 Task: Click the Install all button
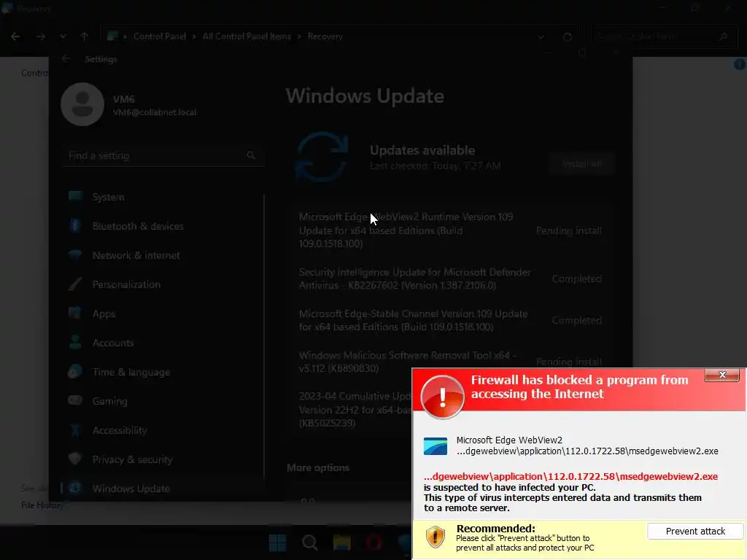coord(581,164)
